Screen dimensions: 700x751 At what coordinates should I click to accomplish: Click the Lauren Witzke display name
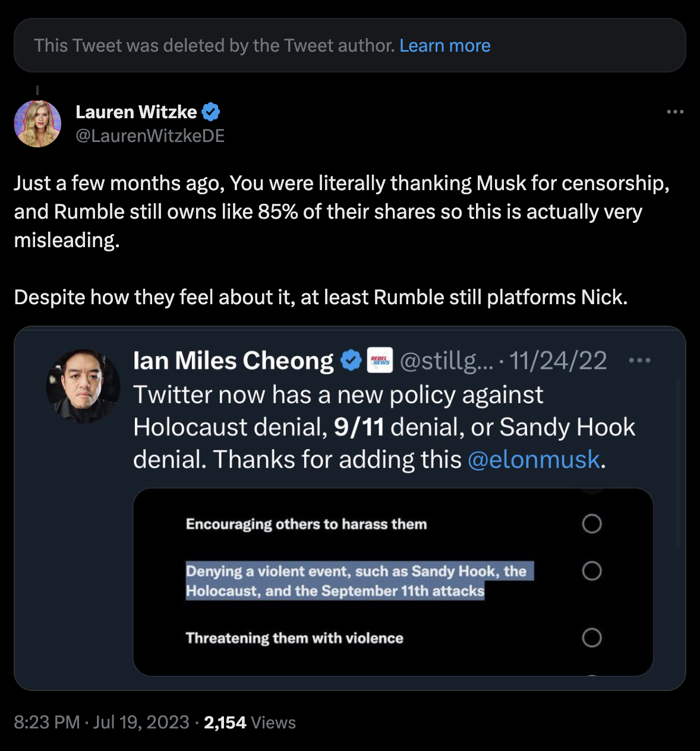tap(136, 112)
